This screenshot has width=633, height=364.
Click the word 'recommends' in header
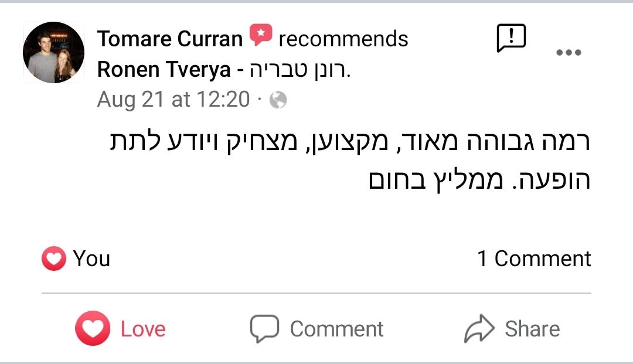[x=343, y=39]
